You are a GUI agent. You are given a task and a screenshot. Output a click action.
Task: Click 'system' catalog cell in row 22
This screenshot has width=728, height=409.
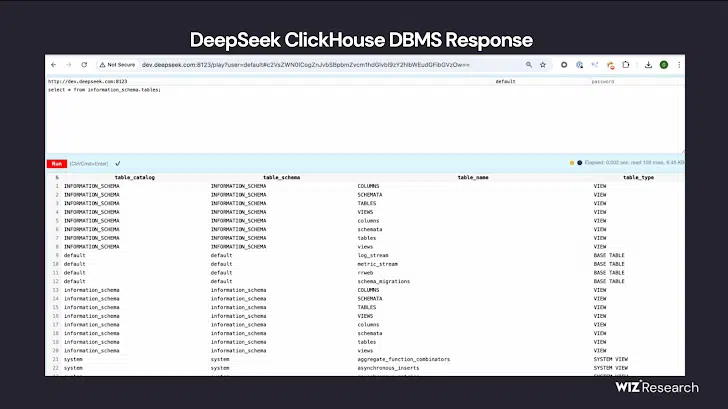[73, 368]
